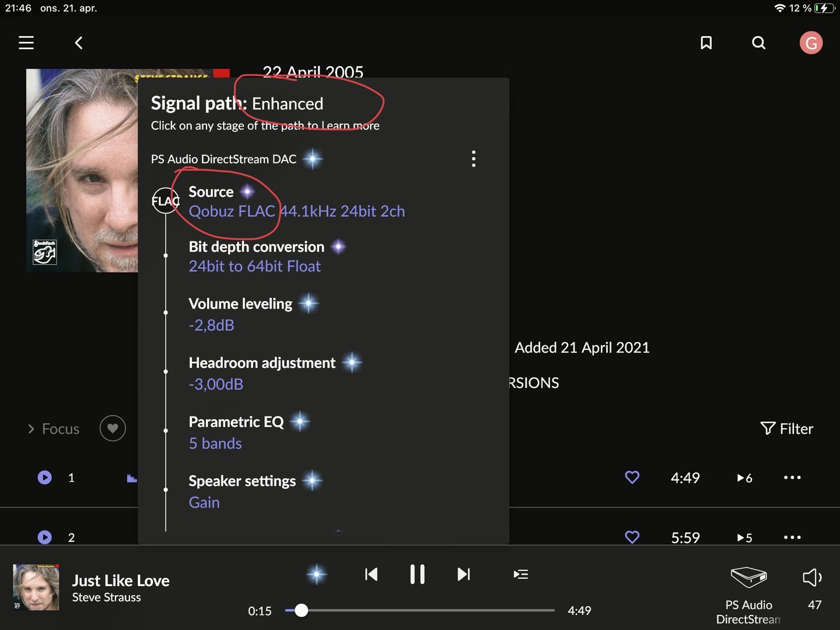This screenshot has height=630, width=840.
Task: Go back with the left chevron
Action: (x=79, y=43)
